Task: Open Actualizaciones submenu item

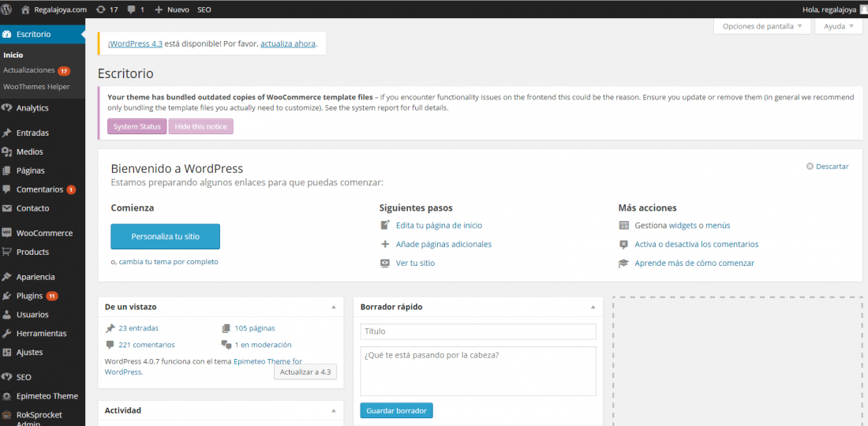Action: tap(28, 70)
